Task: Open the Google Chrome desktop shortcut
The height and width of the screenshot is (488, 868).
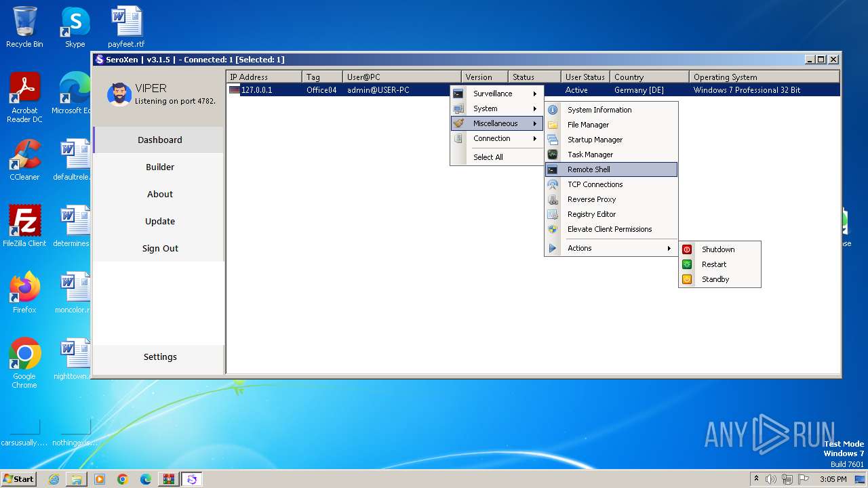Action: click(24, 363)
